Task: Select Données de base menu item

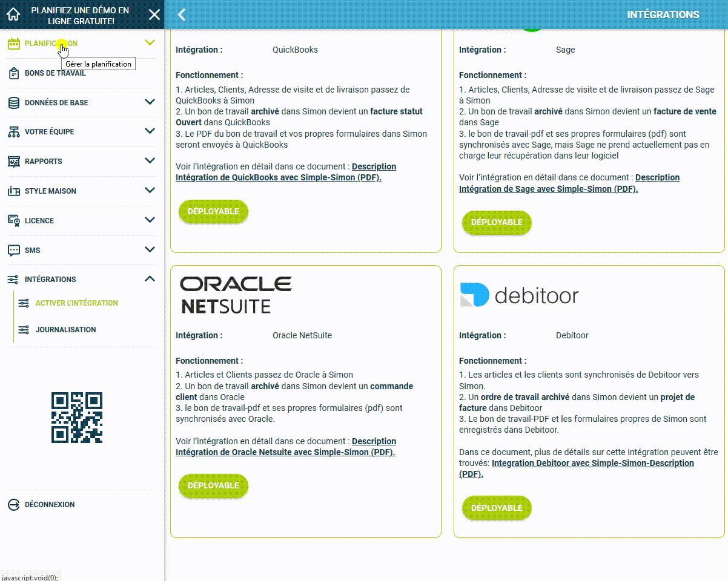Action: click(56, 103)
